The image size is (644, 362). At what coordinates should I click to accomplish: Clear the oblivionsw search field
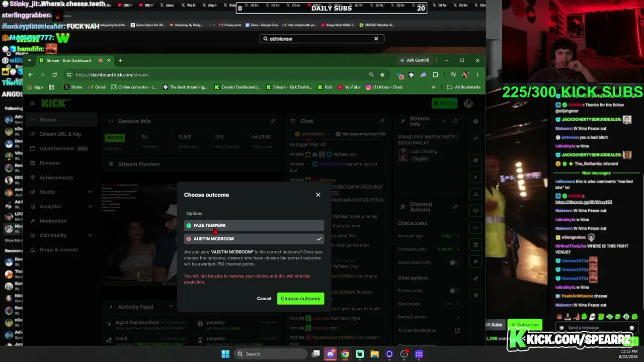[376, 39]
